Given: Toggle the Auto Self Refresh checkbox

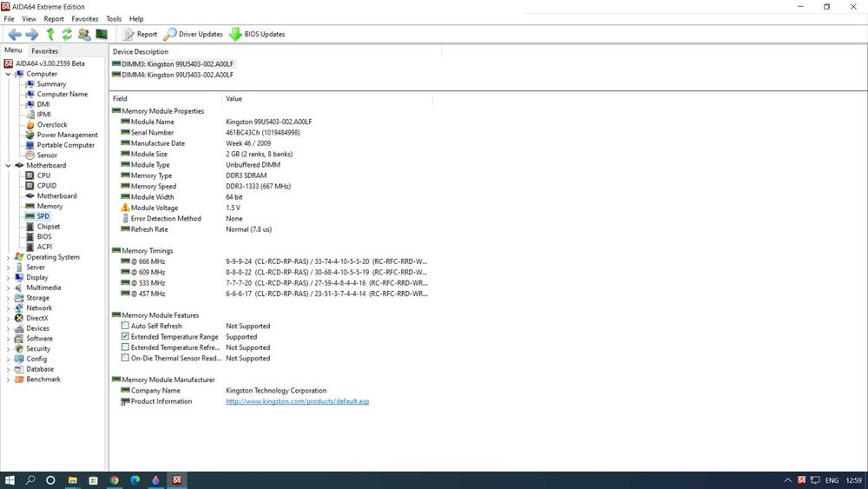Looking at the screenshot, I should (x=125, y=326).
